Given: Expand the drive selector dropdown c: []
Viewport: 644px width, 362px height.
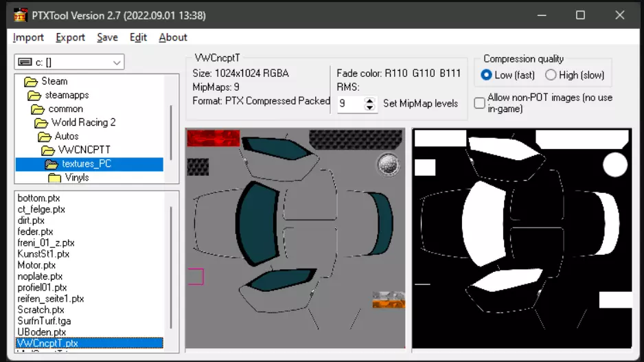Looking at the screenshot, I should (x=117, y=63).
